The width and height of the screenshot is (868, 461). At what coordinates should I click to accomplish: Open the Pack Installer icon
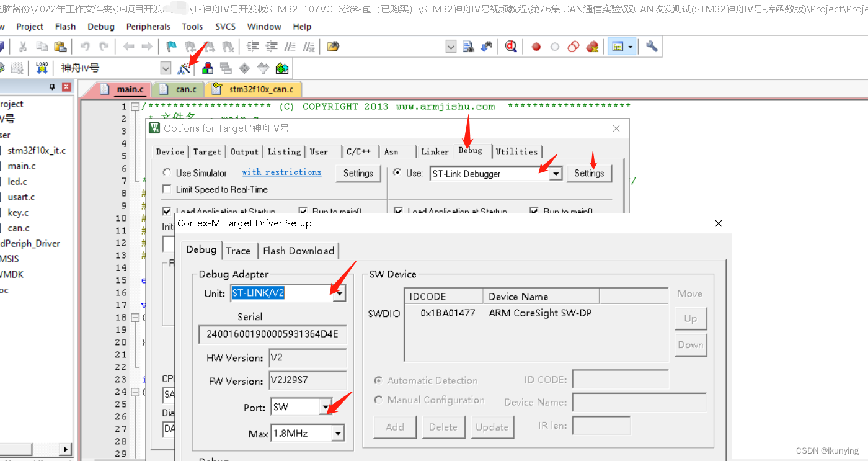pyautogui.click(x=282, y=68)
